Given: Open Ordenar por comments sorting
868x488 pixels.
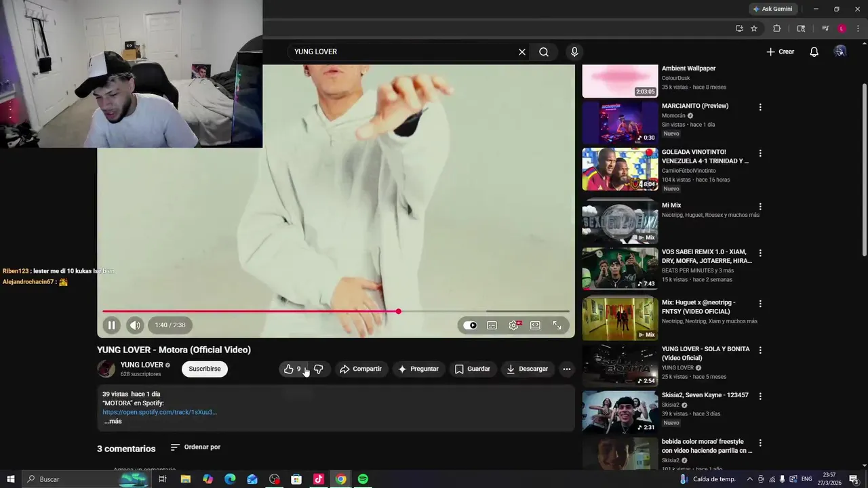Looking at the screenshot, I should 195,447.
